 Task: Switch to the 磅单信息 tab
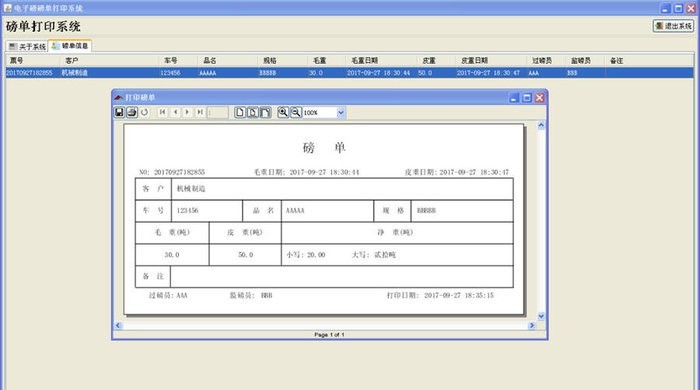pos(70,46)
